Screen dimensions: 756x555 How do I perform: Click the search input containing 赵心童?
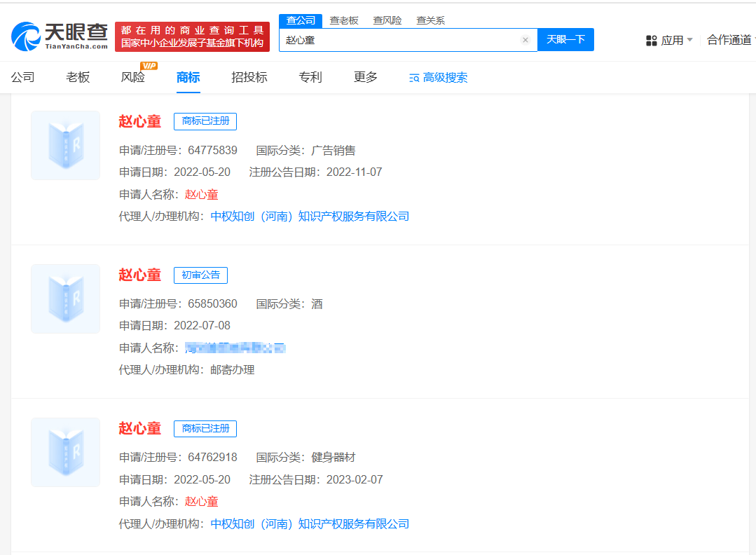click(x=399, y=40)
